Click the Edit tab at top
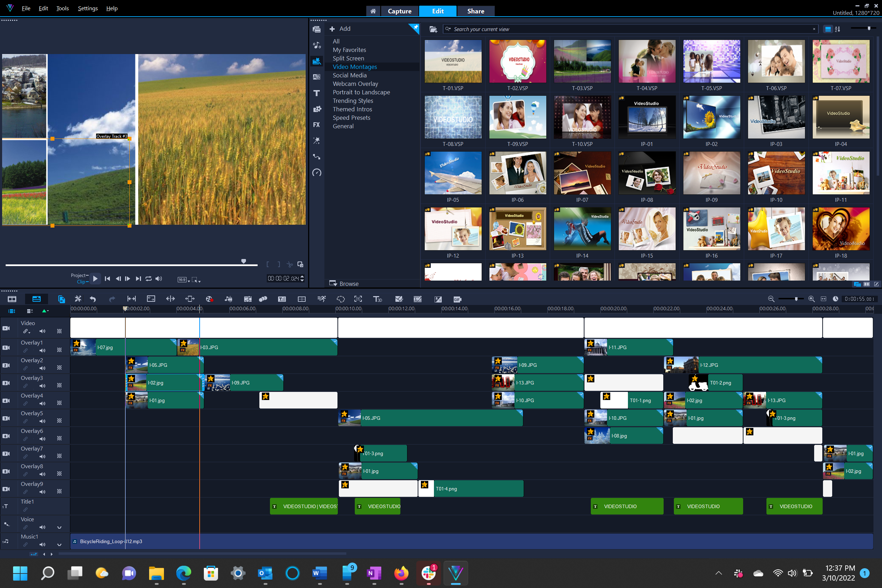The height and width of the screenshot is (588, 882). [x=438, y=11]
